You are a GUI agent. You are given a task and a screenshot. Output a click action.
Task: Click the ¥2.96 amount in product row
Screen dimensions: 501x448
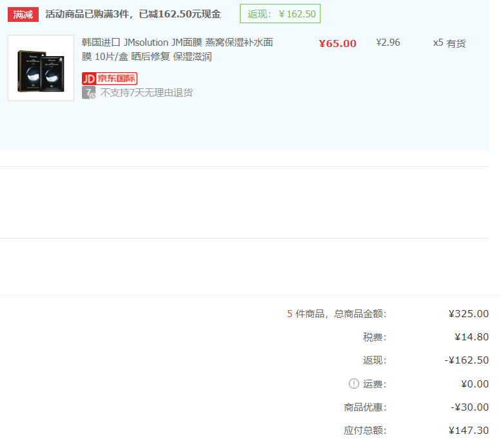coord(388,43)
